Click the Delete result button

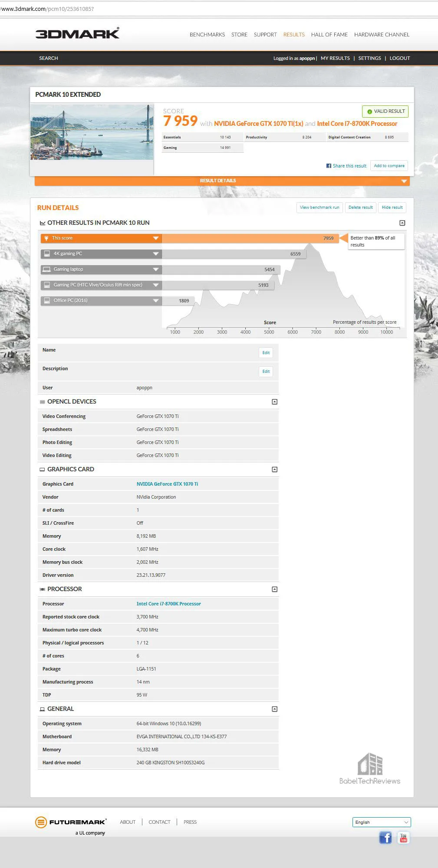360,207
